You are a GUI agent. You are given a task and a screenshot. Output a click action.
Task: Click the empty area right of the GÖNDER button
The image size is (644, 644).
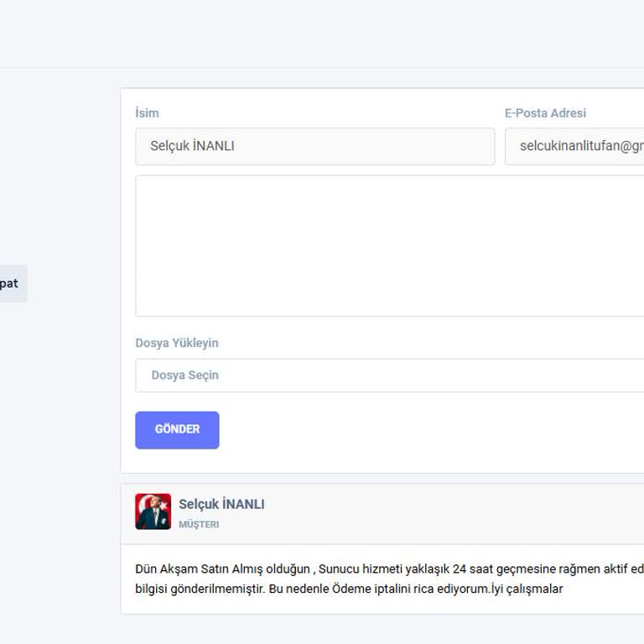coord(419,430)
